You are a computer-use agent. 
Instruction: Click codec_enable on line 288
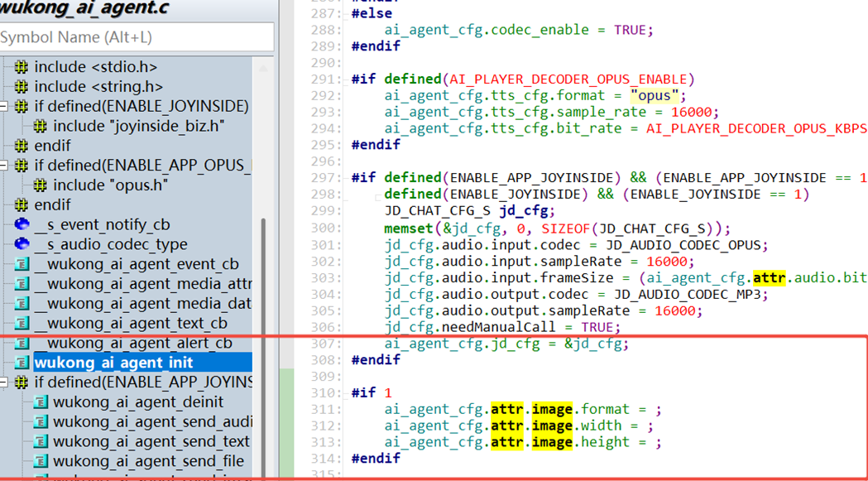click(540, 29)
